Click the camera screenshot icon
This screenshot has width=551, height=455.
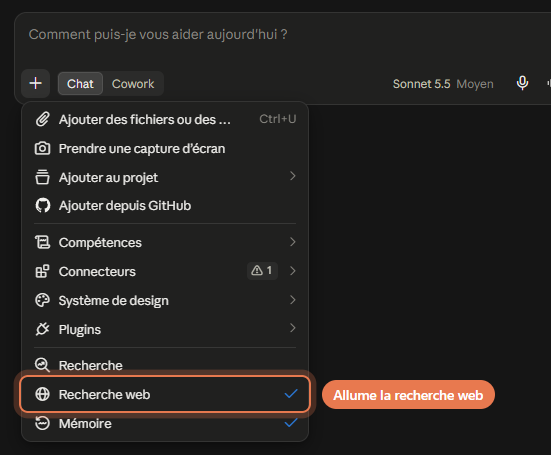pyautogui.click(x=43, y=148)
